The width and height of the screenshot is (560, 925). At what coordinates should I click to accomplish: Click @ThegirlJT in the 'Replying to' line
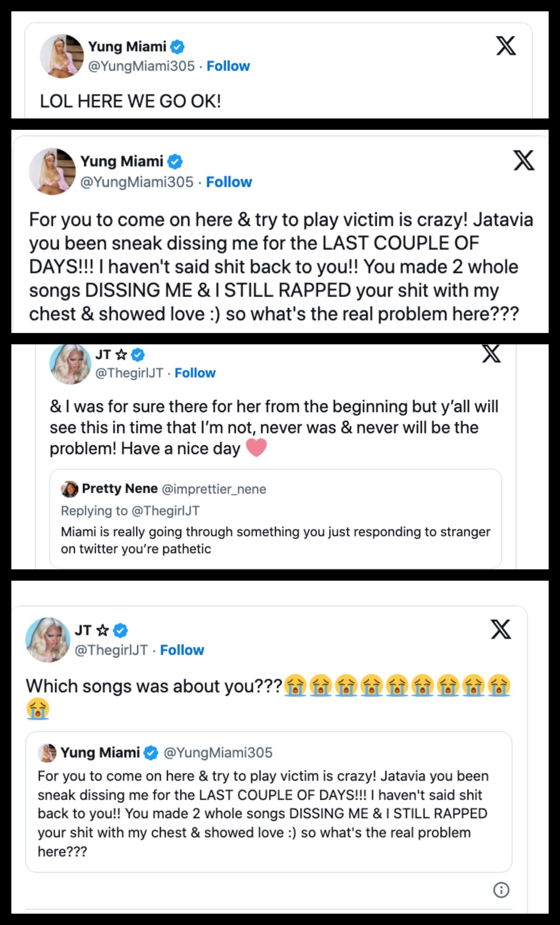click(x=166, y=511)
